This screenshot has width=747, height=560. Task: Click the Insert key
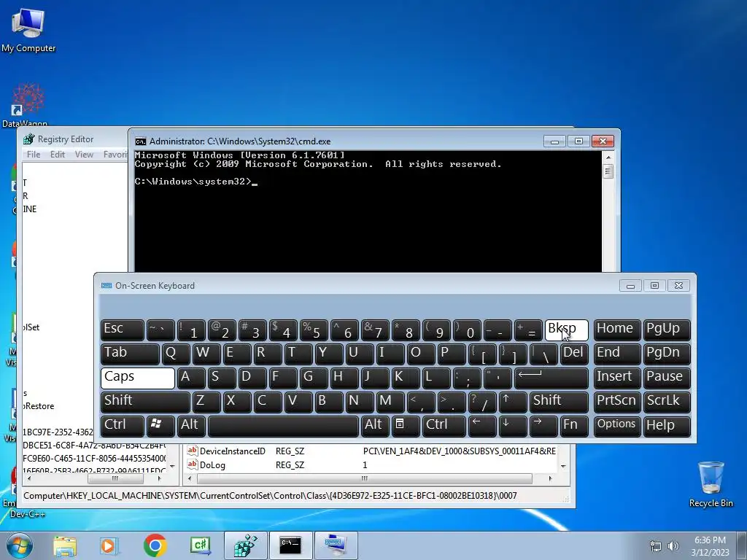617,378
